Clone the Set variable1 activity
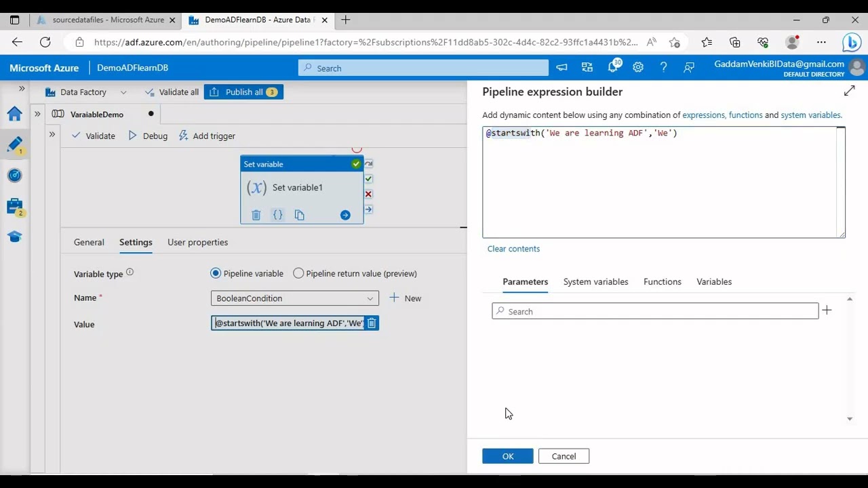 (299, 215)
